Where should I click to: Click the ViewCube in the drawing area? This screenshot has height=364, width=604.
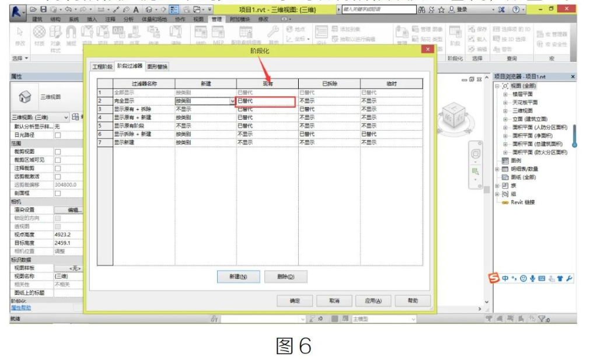tap(453, 116)
